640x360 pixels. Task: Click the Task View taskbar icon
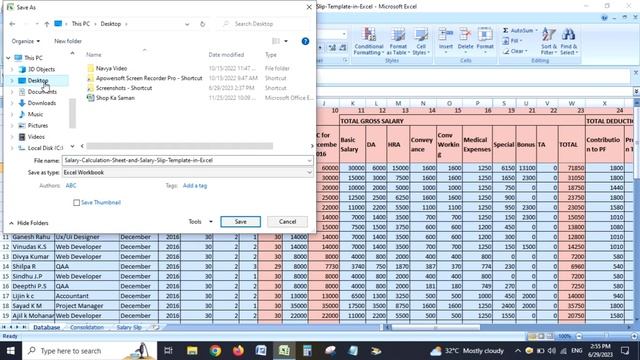[168, 351]
